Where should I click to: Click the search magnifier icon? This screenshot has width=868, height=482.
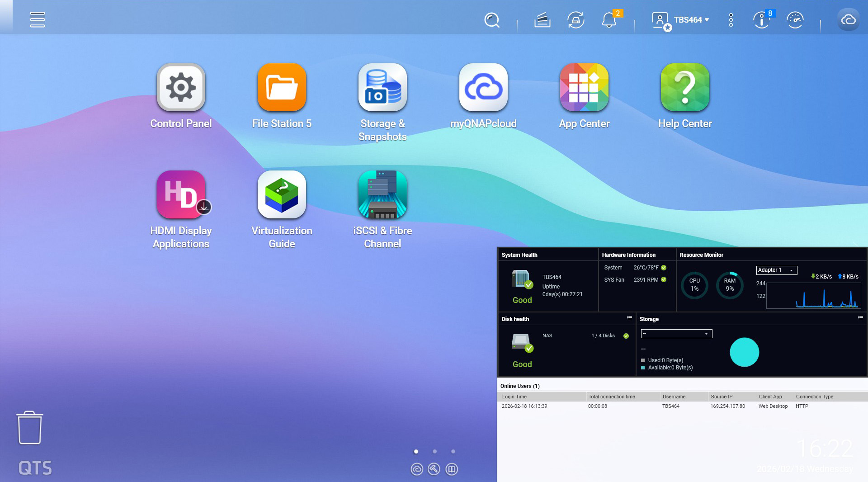point(491,20)
